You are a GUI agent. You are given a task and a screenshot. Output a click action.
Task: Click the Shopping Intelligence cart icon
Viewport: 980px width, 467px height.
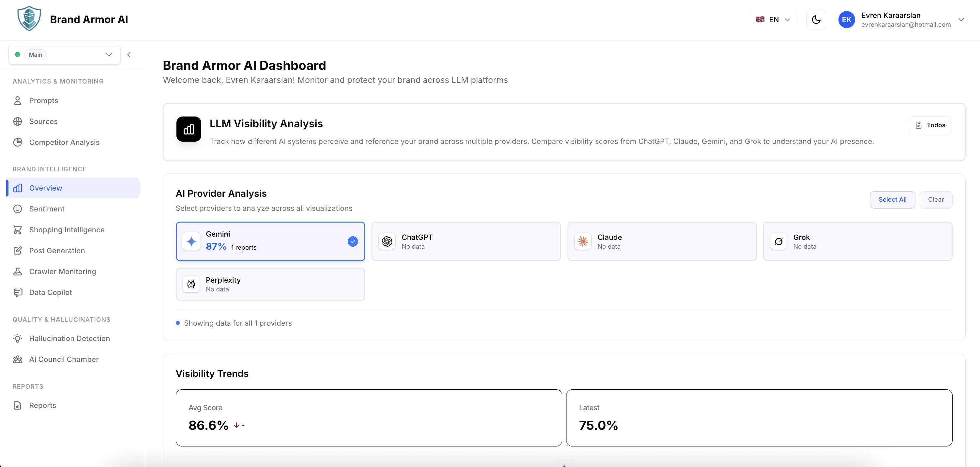18,229
